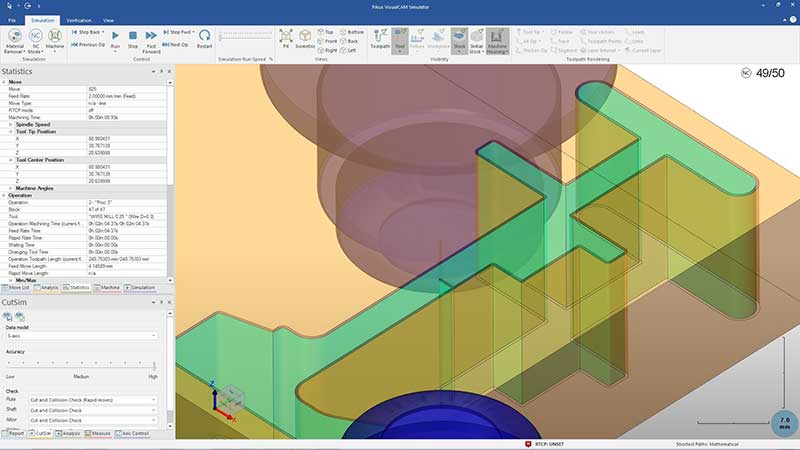The image size is (800, 450).
Task: Expand the Spindle Speed tree row
Action: coord(11,123)
